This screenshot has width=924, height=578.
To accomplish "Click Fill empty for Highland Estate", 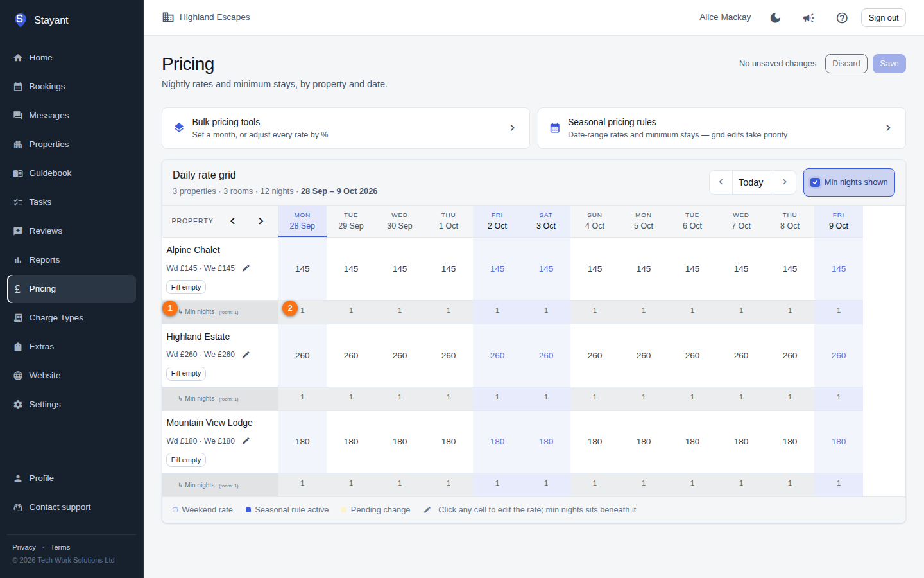I will tap(186, 373).
